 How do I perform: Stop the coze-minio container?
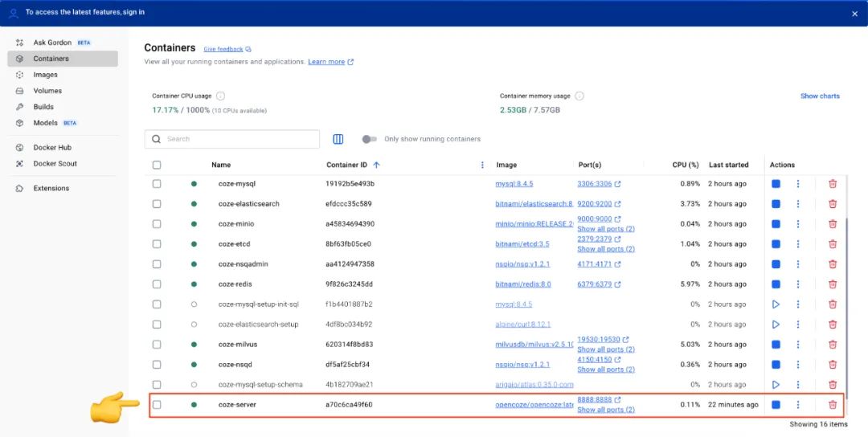click(776, 224)
